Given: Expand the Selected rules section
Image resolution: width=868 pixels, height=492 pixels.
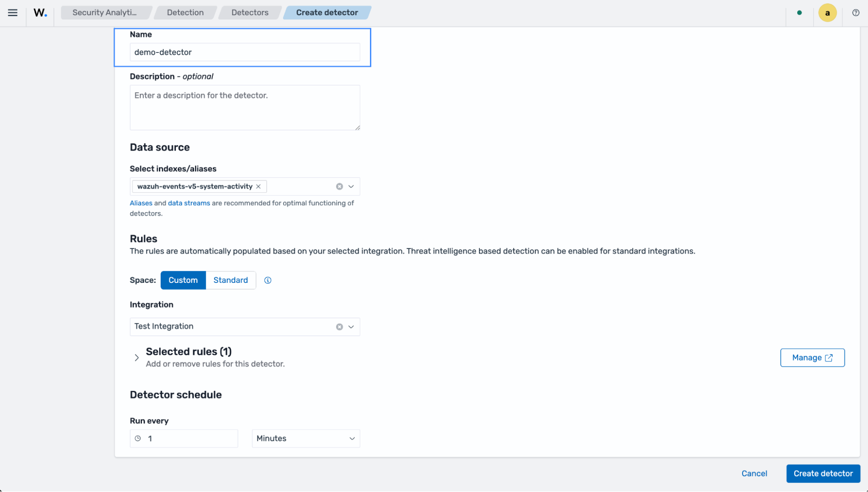Looking at the screenshot, I should pyautogui.click(x=136, y=358).
